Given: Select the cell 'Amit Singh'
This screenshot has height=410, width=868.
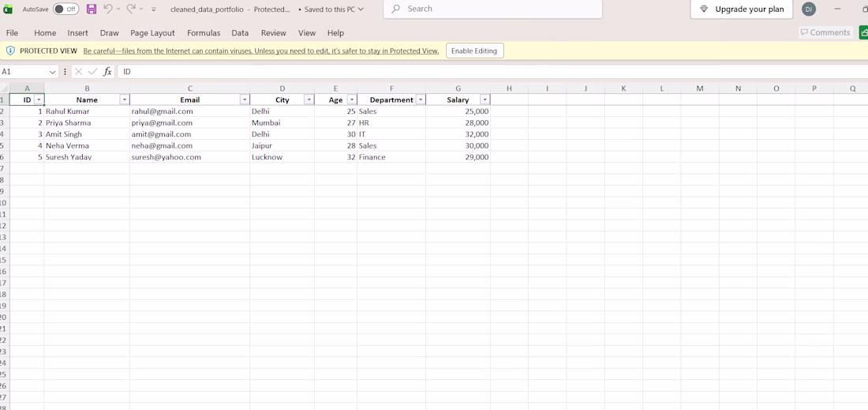Looking at the screenshot, I should 87,134.
